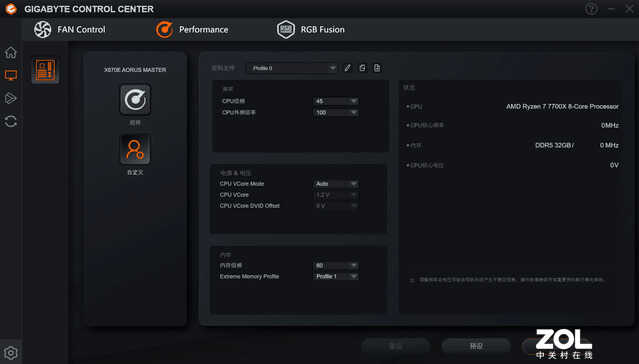Image resolution: width=639 pixels, height=364 pixels.
Task: Select the motherboard device thumbnail
Action: (45, 70)
